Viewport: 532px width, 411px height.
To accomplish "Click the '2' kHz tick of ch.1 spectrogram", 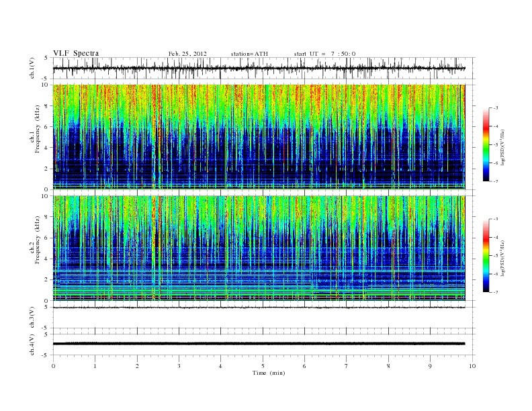I will coord(46,169).
